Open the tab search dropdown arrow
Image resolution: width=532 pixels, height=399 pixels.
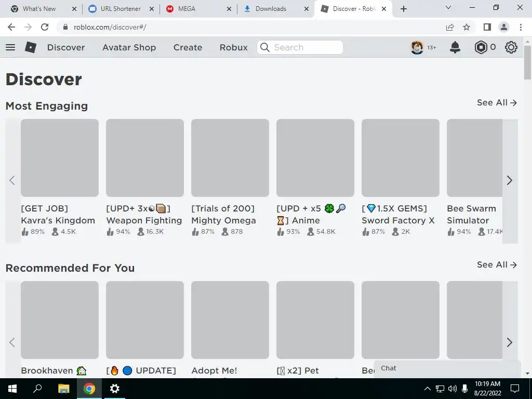pos(448,7)
